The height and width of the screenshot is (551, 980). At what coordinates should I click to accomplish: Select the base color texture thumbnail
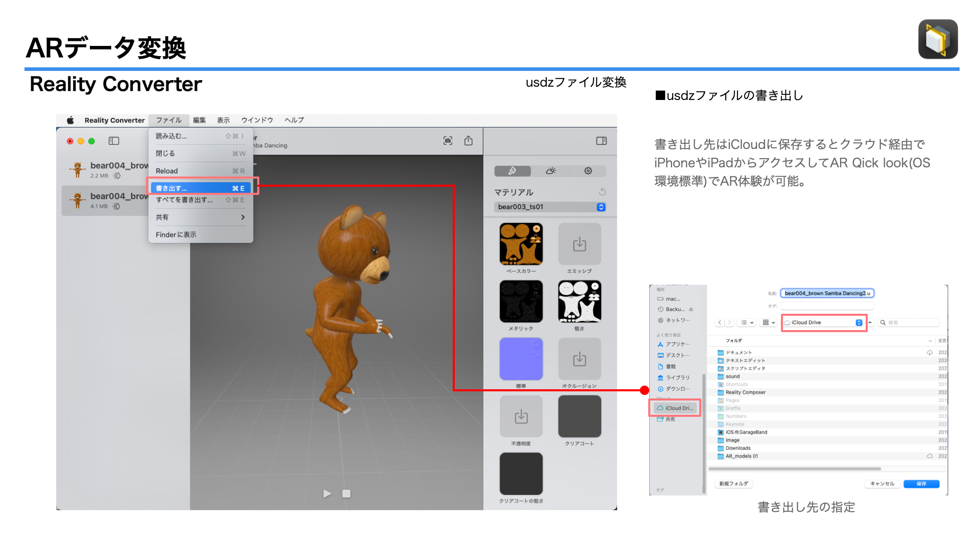521,244
